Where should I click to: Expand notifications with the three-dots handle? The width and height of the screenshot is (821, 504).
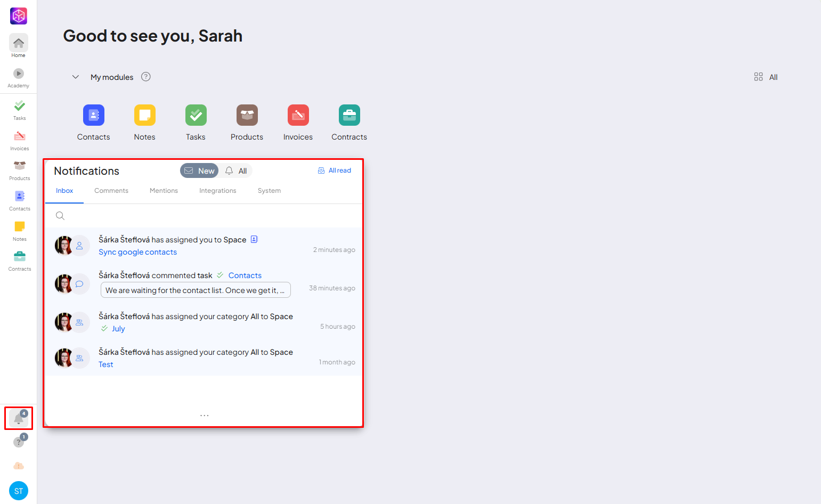click(x=204, y=416)
